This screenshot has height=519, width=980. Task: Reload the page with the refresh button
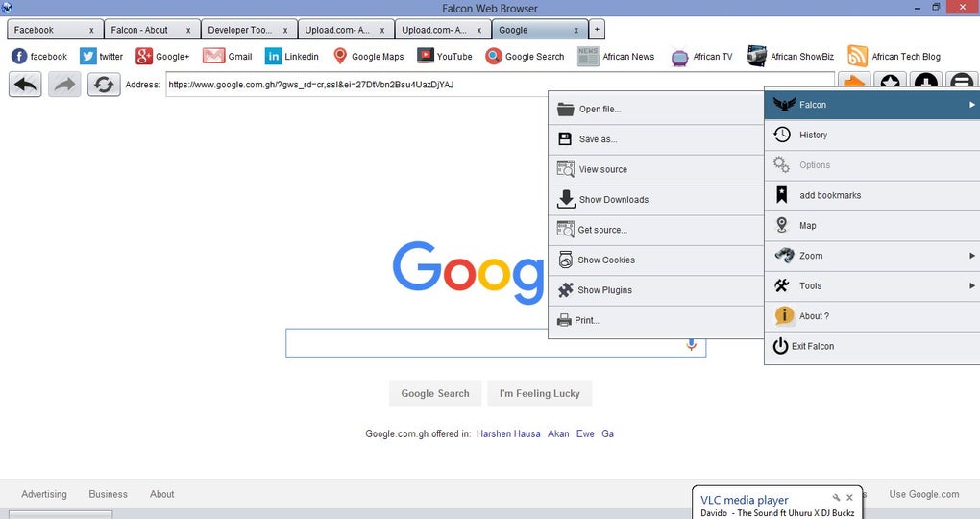(104, 85)
